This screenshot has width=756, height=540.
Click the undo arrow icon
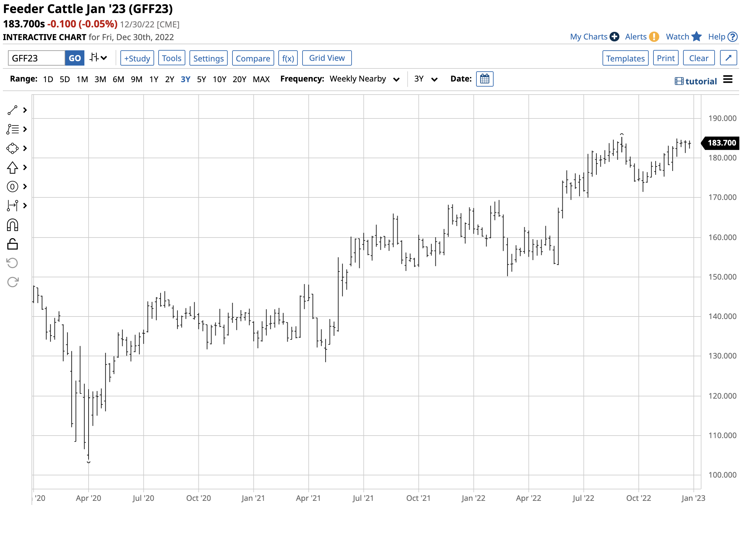pyautogui.click(x=12, y=263)
